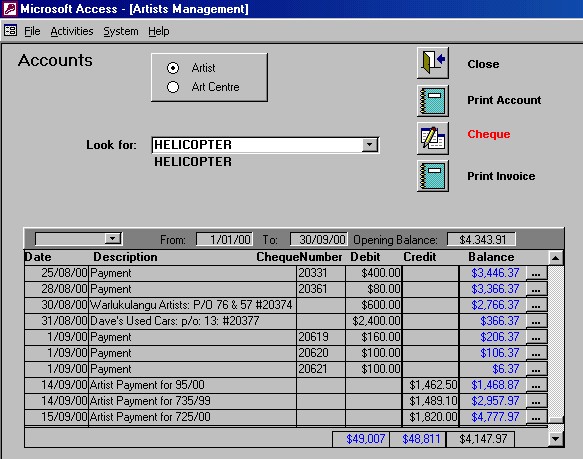Click the Print Account notebook icon
Viewport: 583px width, 459px height.
pyautogui.click(x=432, y=100)
